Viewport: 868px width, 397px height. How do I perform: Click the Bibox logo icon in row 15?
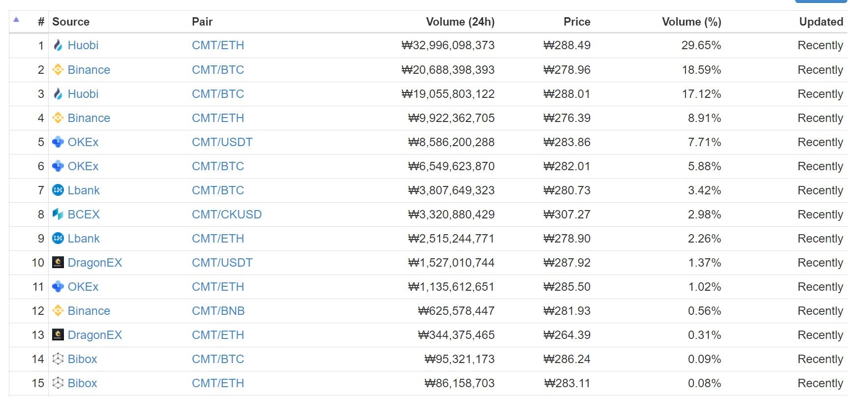point(58,383)
